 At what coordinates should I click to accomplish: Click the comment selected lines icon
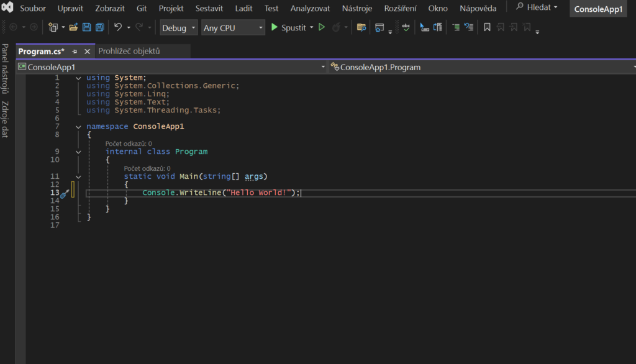pyautogui.click(x=456, y=27)
